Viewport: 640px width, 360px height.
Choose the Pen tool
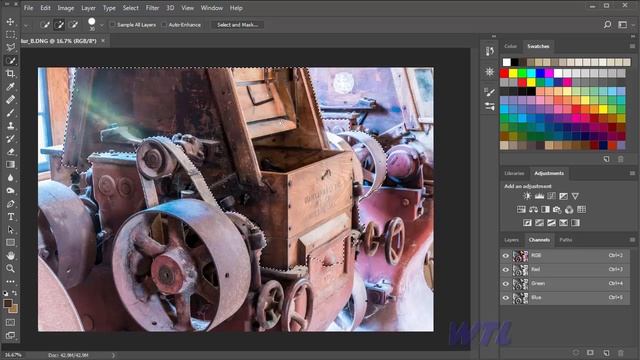[10, 204]
